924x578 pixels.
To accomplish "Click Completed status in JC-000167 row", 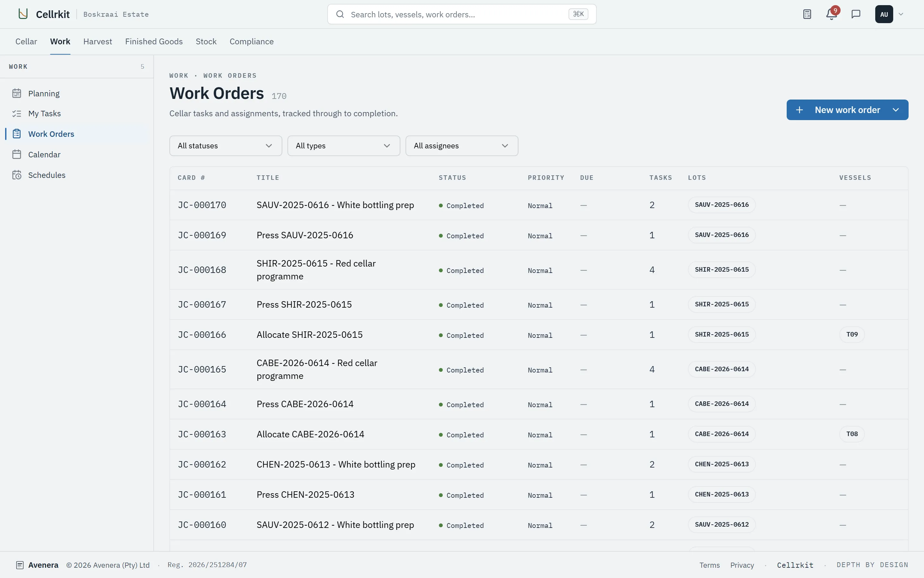I will (461, 305).
